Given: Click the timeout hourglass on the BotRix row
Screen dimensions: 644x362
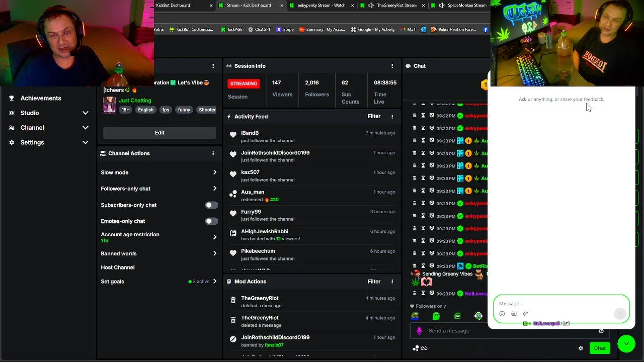Looking at the screenshot, I should click(423, 266).
